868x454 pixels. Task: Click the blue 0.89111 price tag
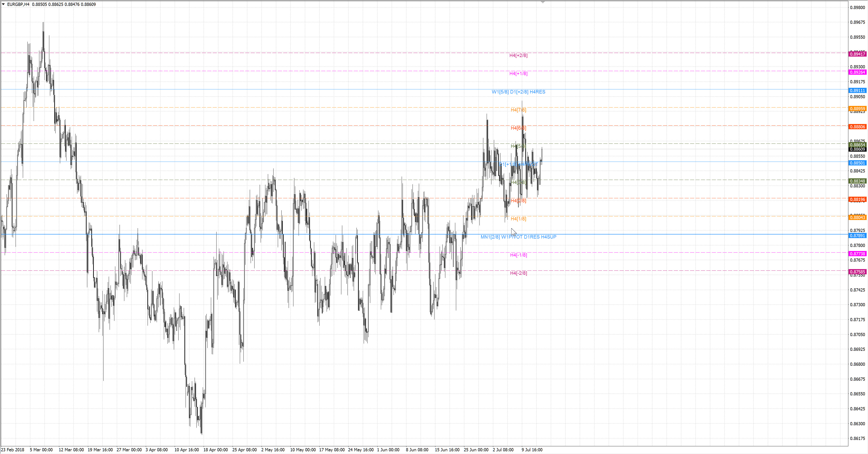pyautogui.click(x=857, y=90)
